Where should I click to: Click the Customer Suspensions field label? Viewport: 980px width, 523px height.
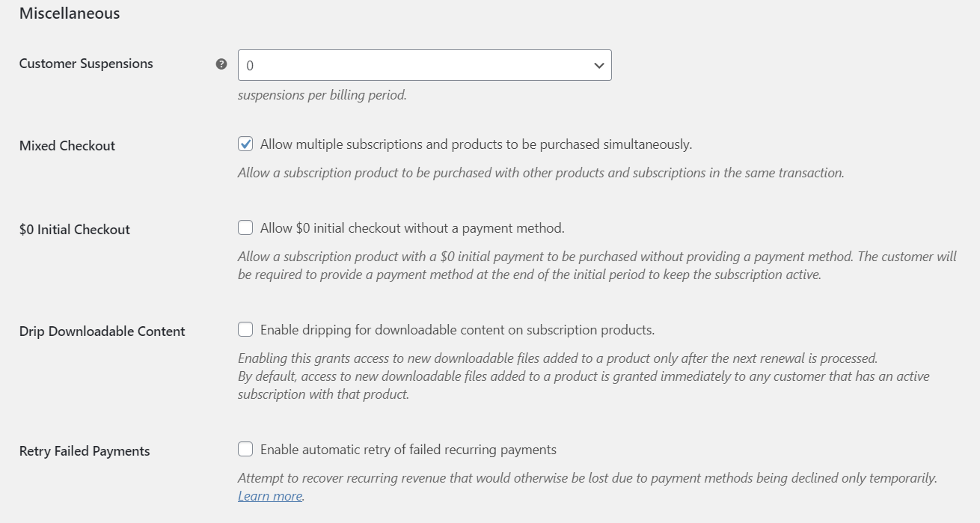tap(86, 64)
